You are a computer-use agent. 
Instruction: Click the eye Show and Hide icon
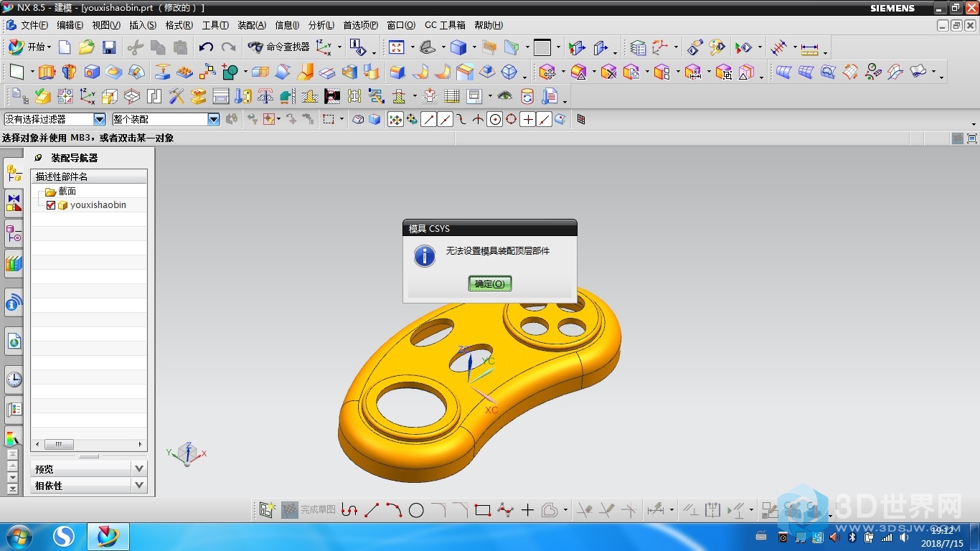pos(505,95)
